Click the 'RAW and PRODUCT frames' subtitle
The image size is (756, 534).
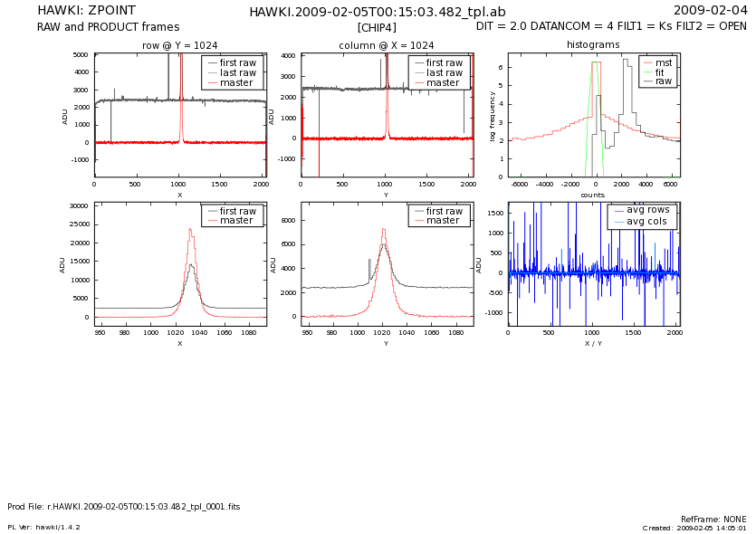(108, 27)
